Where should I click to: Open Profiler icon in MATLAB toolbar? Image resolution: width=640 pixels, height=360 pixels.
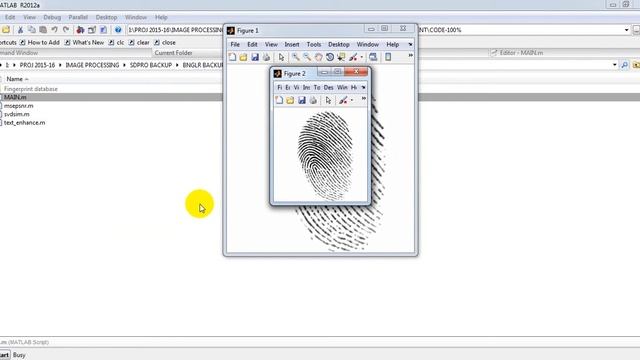[x=103, y=30]
